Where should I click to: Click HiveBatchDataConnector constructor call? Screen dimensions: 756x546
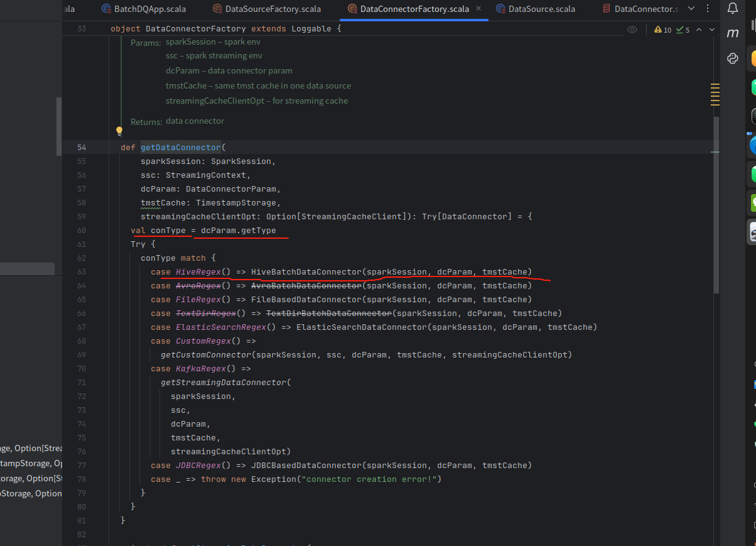pyautogui.click(x=306, y=272)
